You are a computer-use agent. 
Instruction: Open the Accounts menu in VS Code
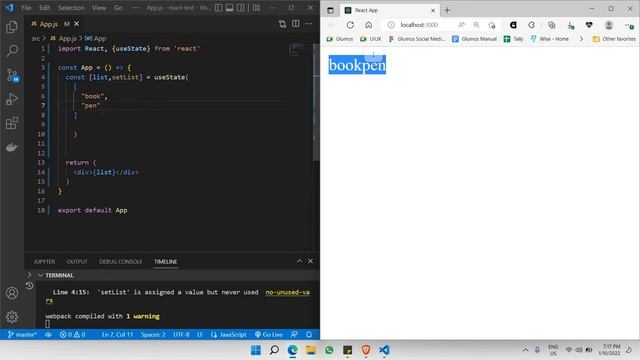12,293
